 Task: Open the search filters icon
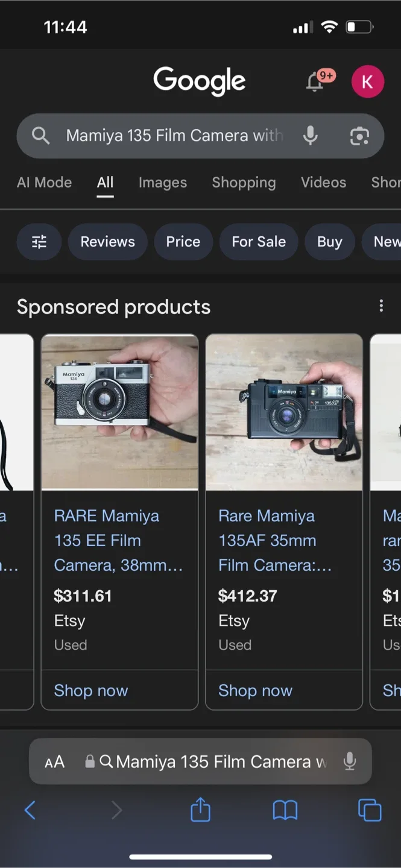39,241
